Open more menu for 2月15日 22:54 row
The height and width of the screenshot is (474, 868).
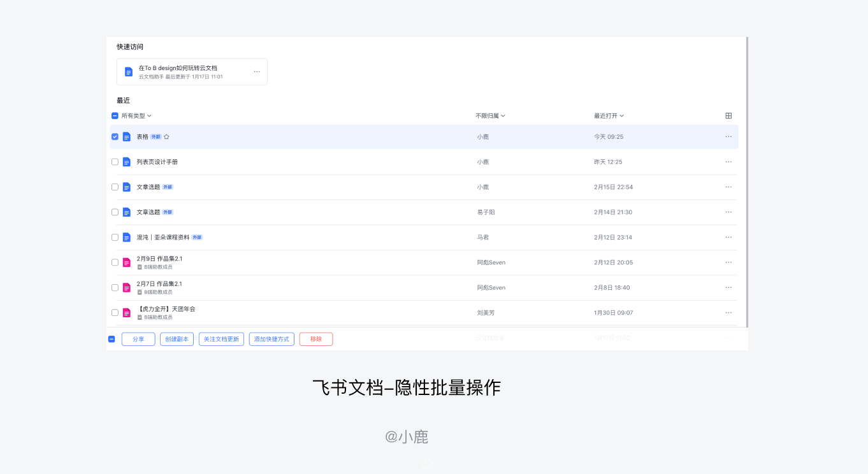(728, 187)
